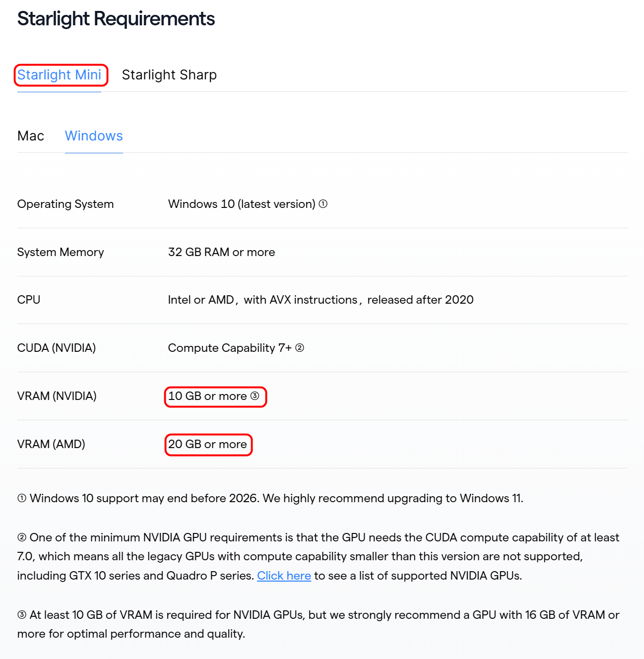The width and height of the screenshot is (644, 659).
Task: Open the Starlight Sharp tab
Action: 169,75
